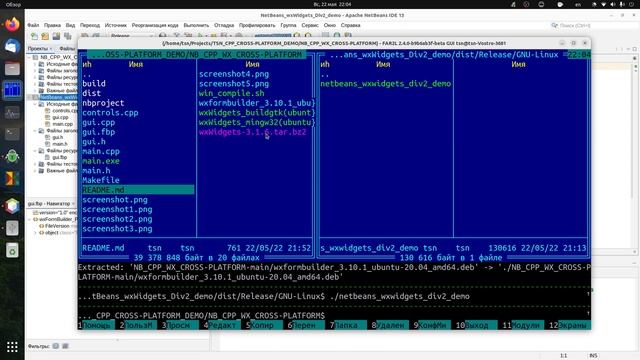The image size is (640, 360).
Task: Click the date and time in top bar
Action: coord(332,4)
